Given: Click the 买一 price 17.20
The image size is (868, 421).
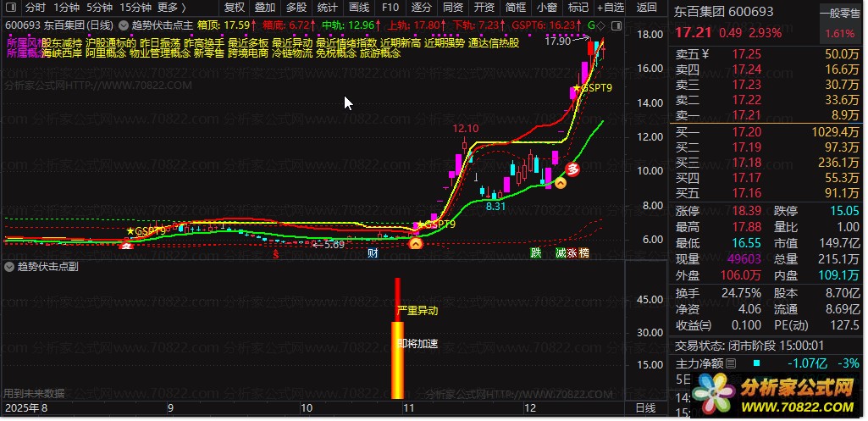Looking at the screenshot, I should pyautogui.click(x=746, y=132).
